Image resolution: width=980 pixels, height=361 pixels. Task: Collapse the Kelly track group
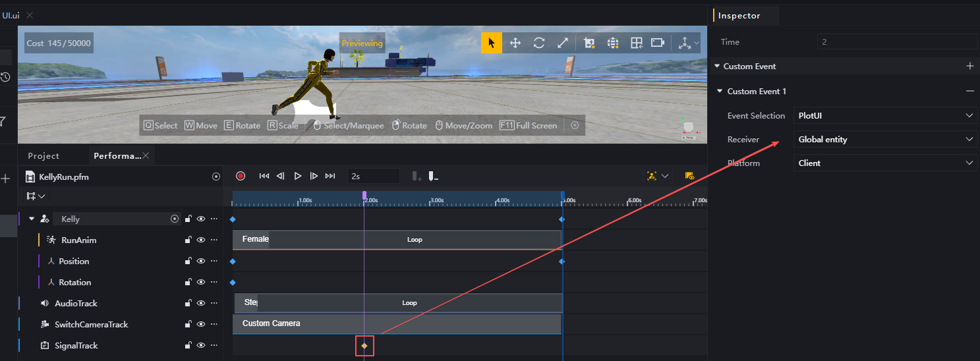coord(32,219)
